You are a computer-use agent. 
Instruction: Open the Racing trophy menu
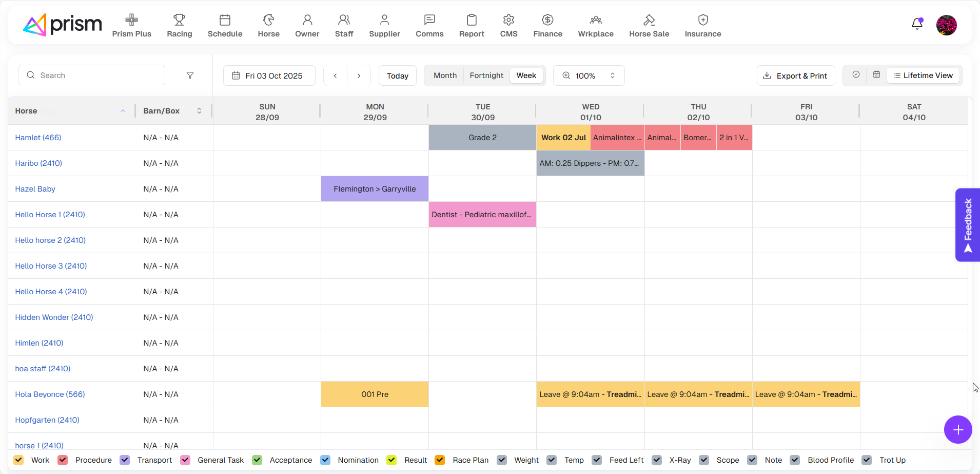(179, 26)
